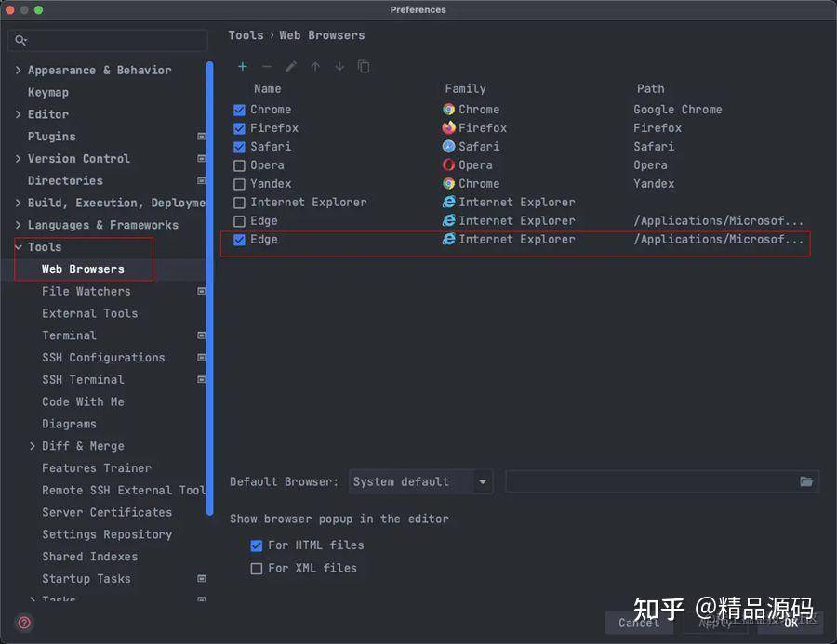Screen dimensions: 837x644
Task: Click the move down arrow icon
Action: [x=339, y=67]
